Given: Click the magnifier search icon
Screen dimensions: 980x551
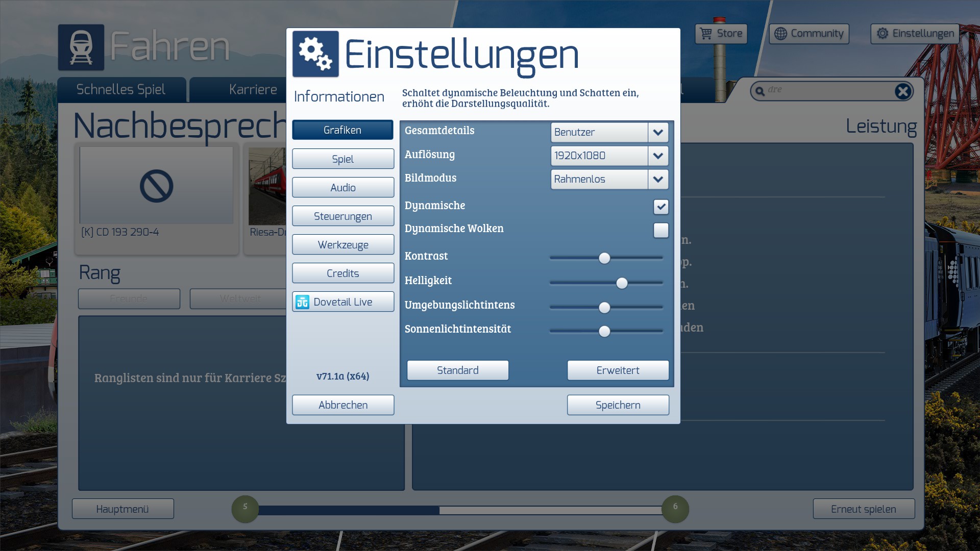Looking at the screenshot, I should (760, 91).
